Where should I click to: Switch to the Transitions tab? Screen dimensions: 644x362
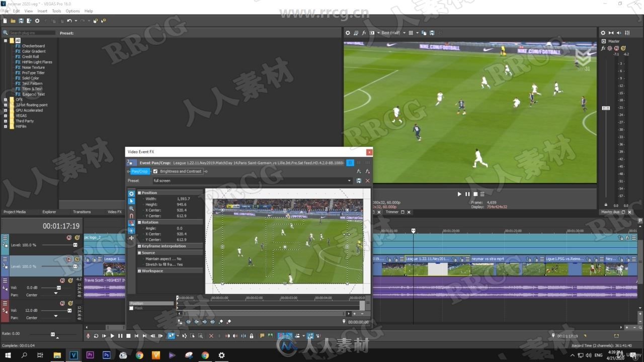coord(82,212)
